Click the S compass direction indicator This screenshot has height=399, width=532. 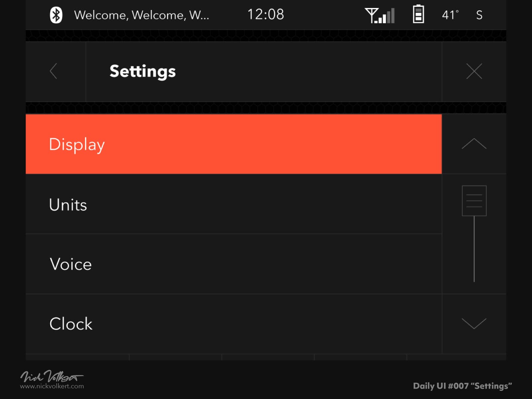pyautogui.click(x=479, y=15)
